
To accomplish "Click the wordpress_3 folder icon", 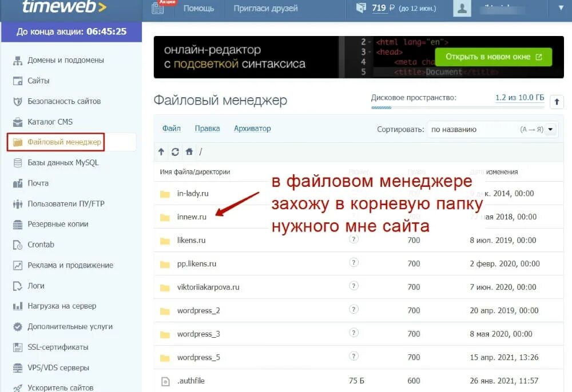I will [165, 334].
